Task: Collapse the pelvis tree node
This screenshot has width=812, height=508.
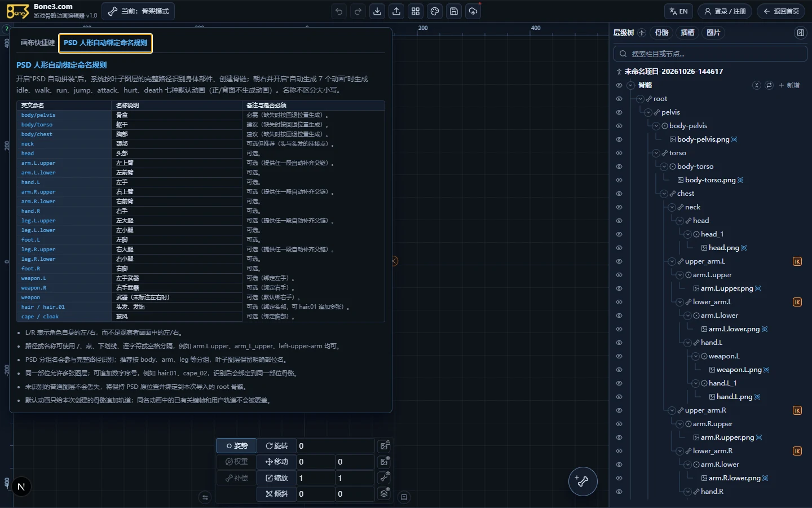Action: click(648, 112)
